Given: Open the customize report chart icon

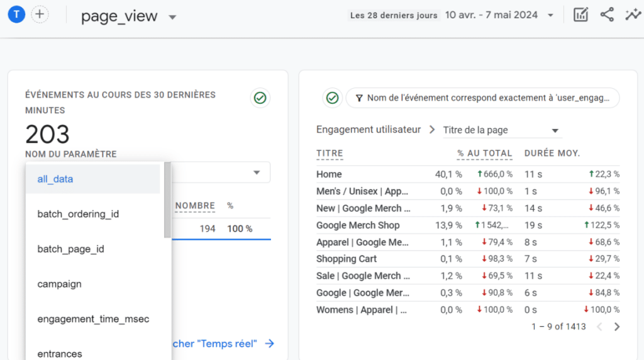Looking at the screenshot, I should click(x=580, y=15).
